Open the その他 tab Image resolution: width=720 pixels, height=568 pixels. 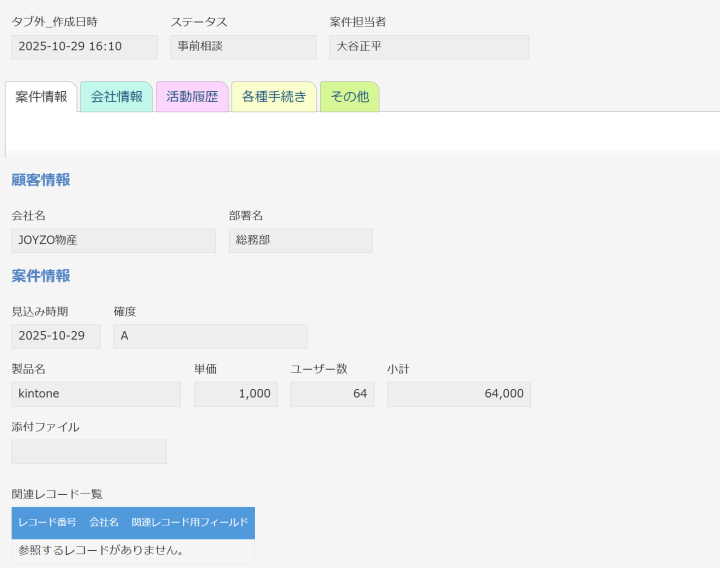click(x=349, y=97)
